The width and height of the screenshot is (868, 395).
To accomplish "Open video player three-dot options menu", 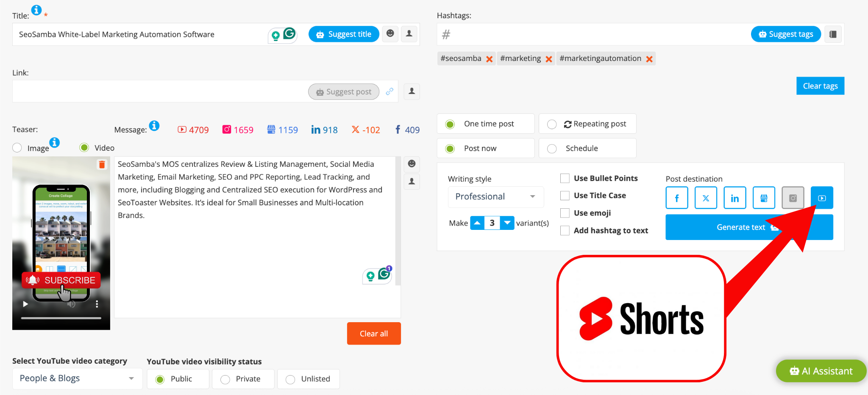I will pos(97,304).
